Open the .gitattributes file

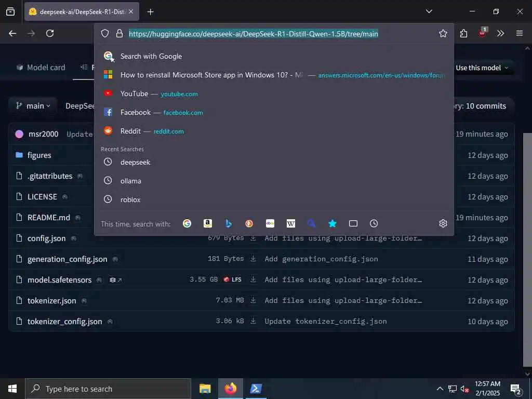(50, 176)
